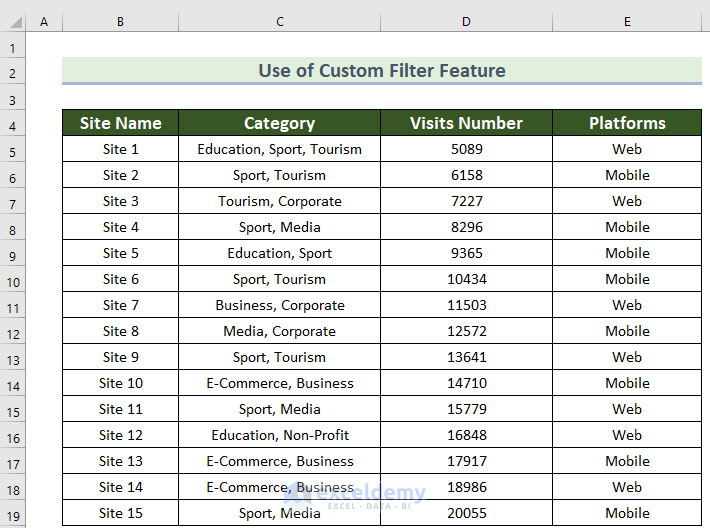Select the Visits Number header cell
Image resolution: width=710 pixels, height=528 pixels.
click(x=466, y=123)
